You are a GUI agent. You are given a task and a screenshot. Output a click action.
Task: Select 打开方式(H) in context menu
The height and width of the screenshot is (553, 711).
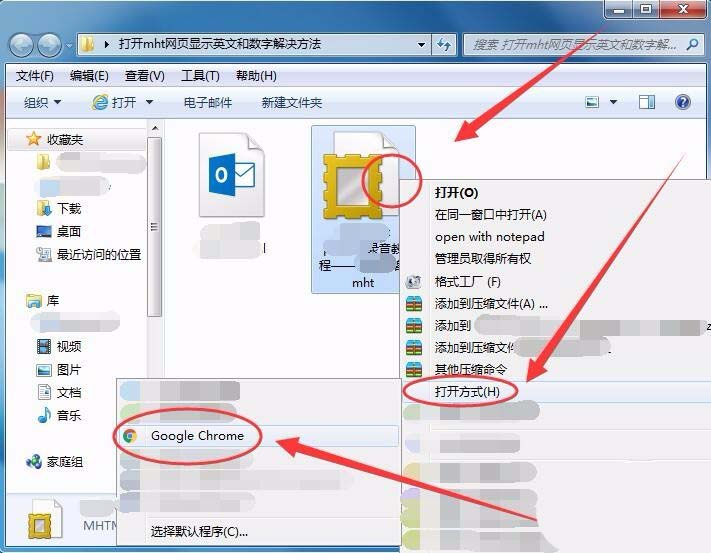[467, 391]
